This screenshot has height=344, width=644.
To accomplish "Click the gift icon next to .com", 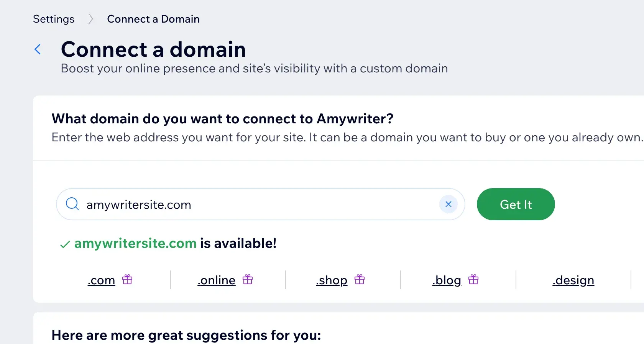I will click(127, 280).
